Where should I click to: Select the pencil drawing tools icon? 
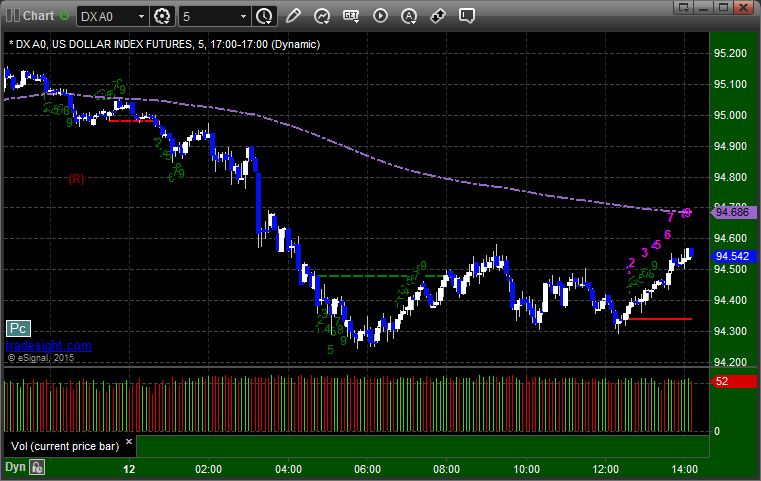[293, 16]
